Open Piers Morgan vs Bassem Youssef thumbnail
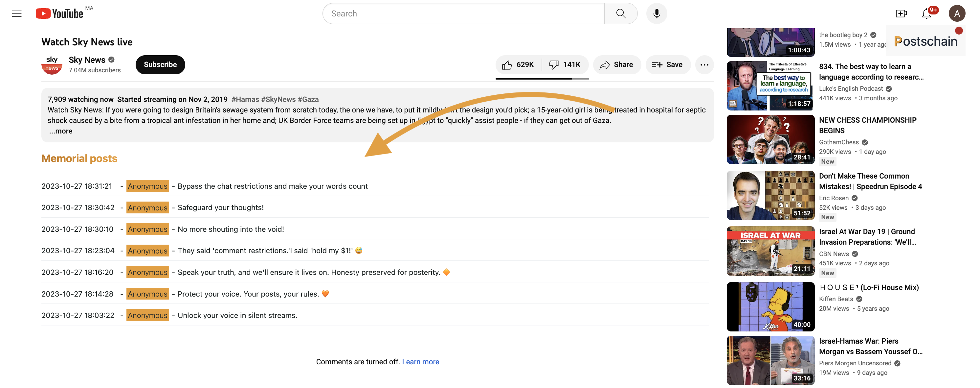980x388 pixels. [770, 360]
